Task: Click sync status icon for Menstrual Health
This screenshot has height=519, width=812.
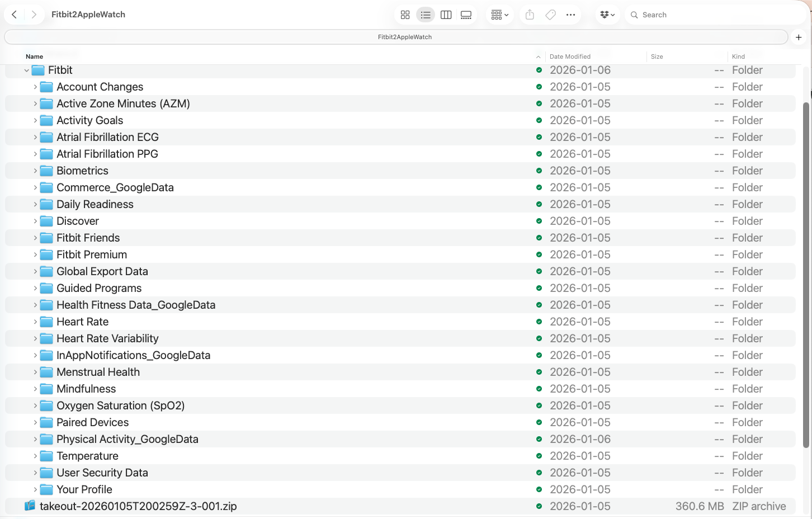Action: [539, 372]
